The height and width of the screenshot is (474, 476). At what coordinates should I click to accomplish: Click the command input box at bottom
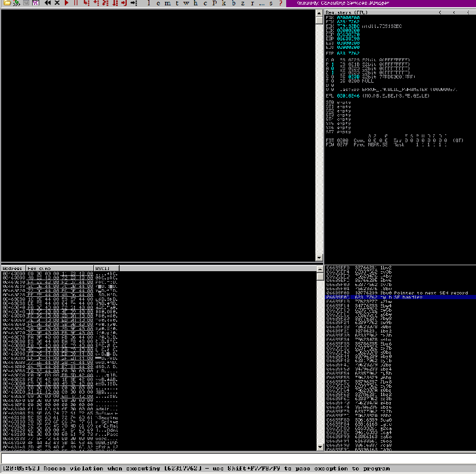(238, 458)
